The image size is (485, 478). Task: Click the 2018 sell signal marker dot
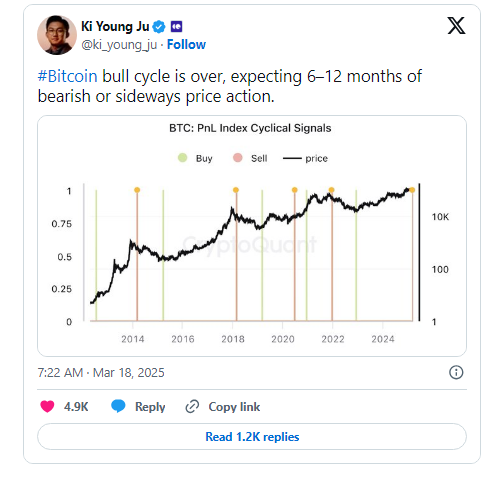coord(236,190)
